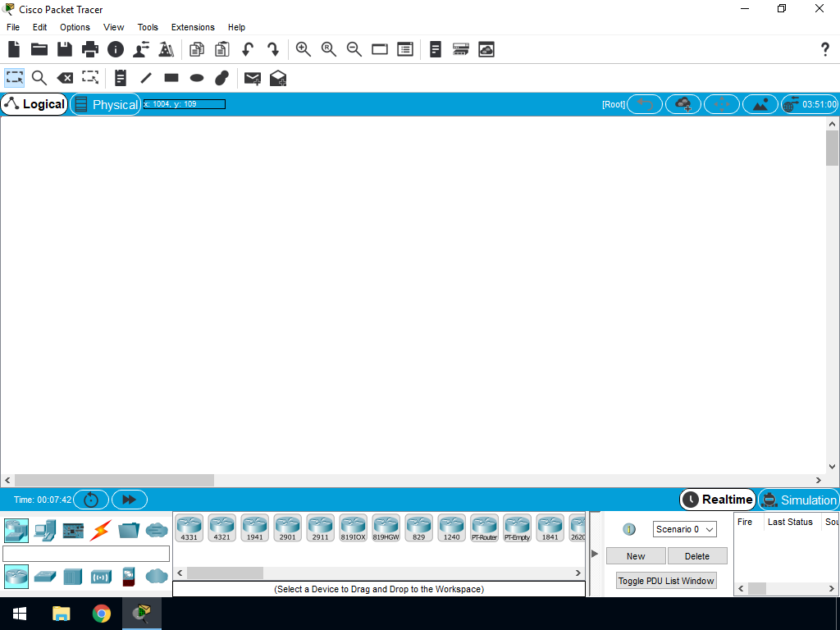The height and width of the screenshot is (630, 840).
Task: Select the PT-Router device
Action: pos(484,527)
